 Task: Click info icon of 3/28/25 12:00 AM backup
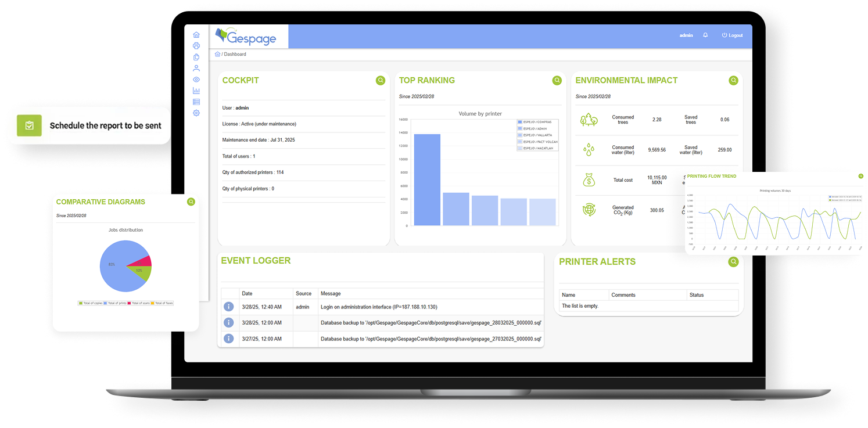229,322
